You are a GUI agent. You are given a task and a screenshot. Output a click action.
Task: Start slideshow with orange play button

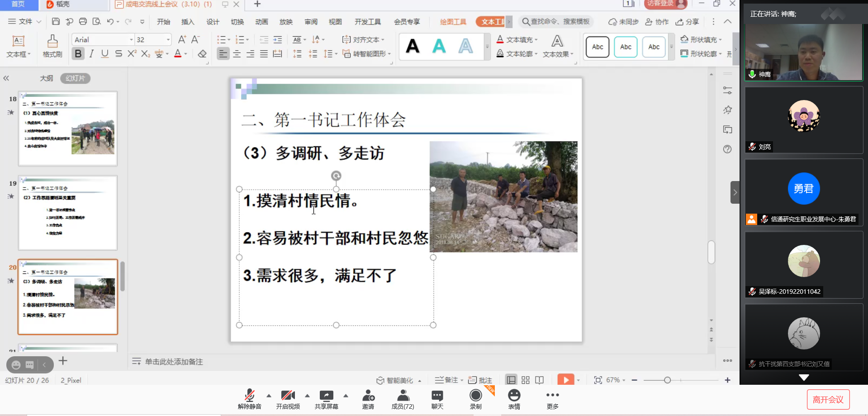565,380
